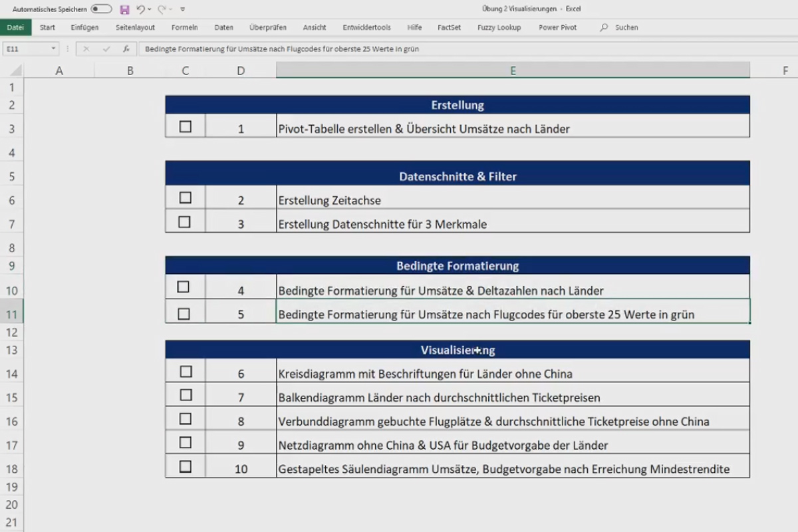Undo the last action
798x532 pixels.
[x=140, y=9]
